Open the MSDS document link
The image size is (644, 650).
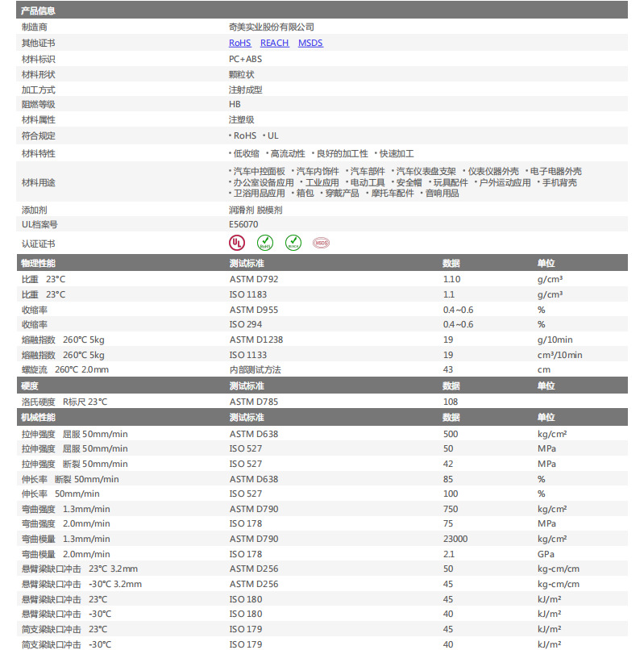(310, 43)
